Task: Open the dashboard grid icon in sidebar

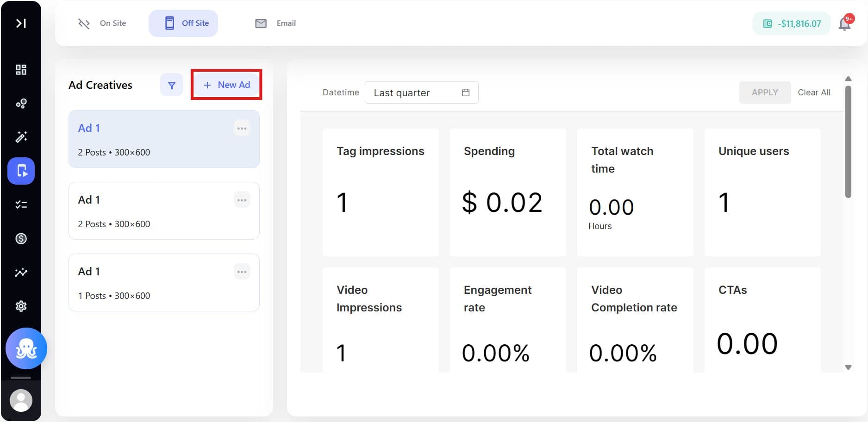Action: point(21,70)
